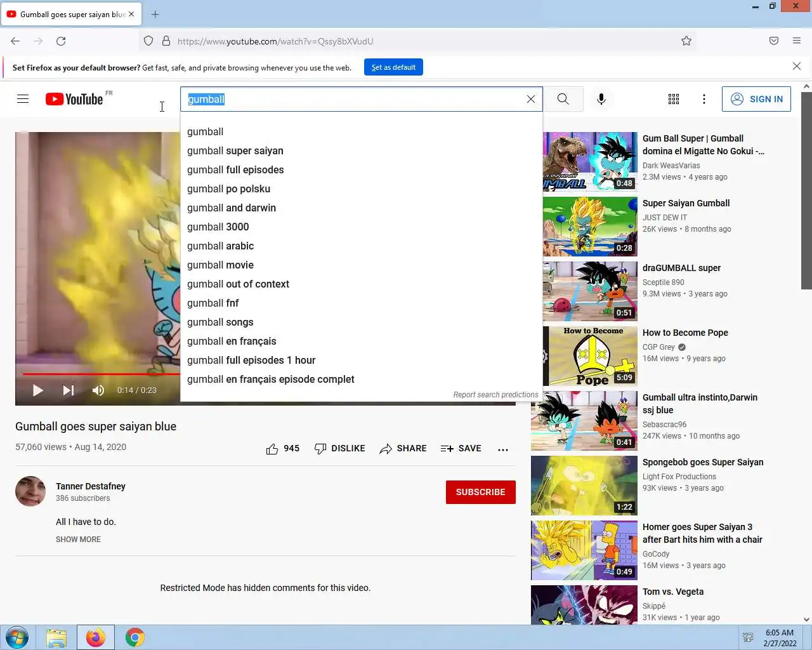This screenshot has width=812, height=650.
Task: Open Windows Start menu
Action: click(17, 637)
